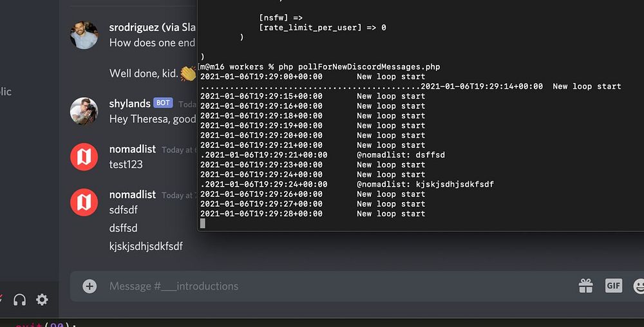
Task: Open the GIF picker
Action: point(613,285)
